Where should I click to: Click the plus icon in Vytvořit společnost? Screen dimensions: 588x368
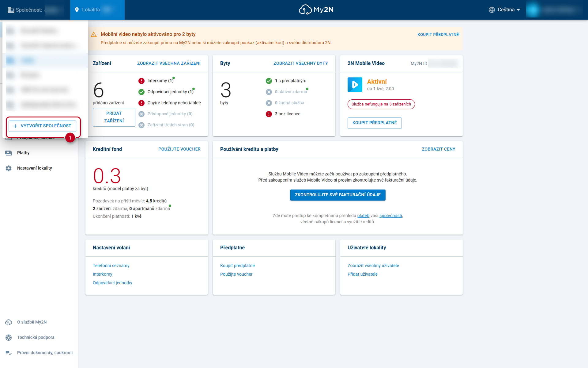coord(15,126)
